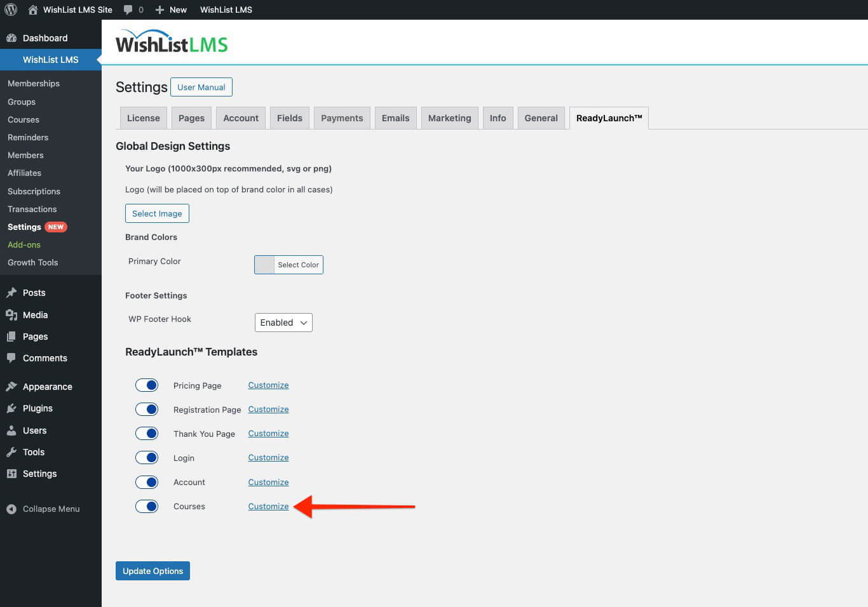
Task: Select the Appearance paintbrush icon
Action: (x=13, y=386)
